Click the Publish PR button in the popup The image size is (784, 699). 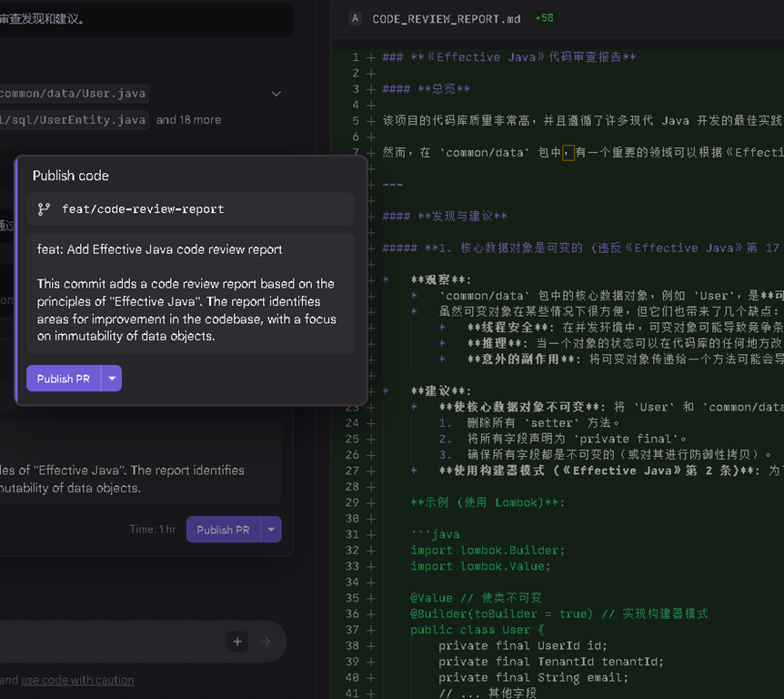pyautogui.click(x=64, y=379)
